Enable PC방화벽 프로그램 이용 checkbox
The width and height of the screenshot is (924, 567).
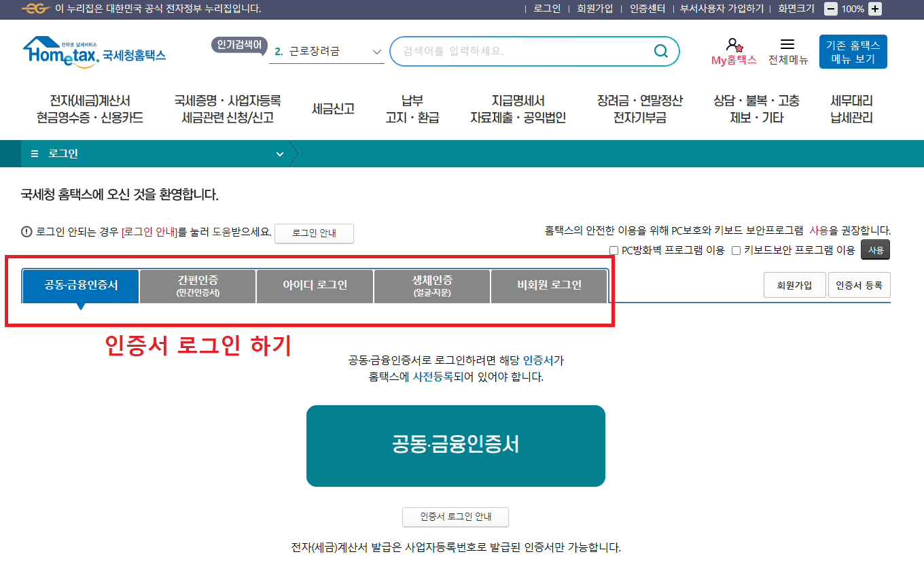(x=614, y=250)
